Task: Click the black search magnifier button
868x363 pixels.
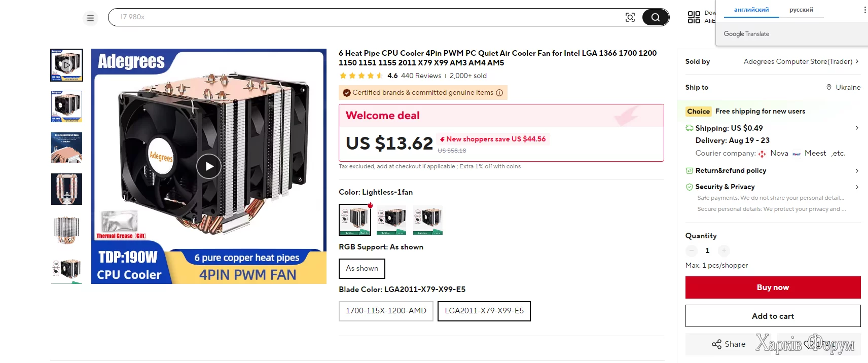Action: coord(655,17)
